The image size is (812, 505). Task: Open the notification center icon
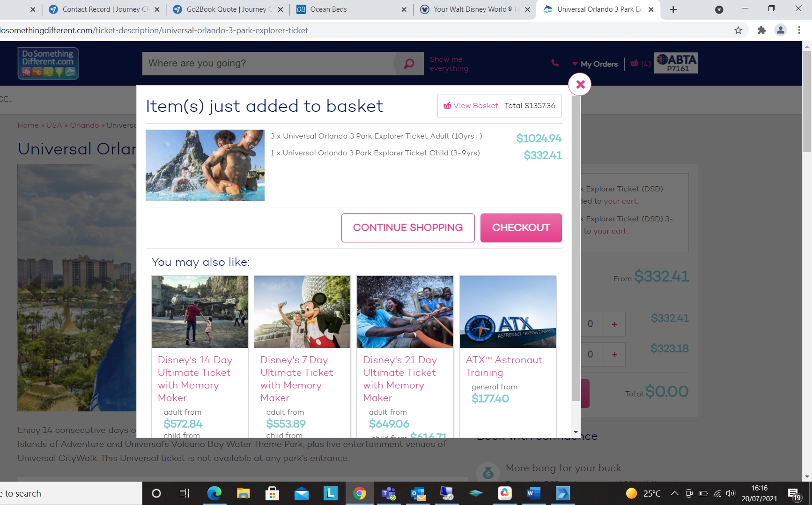(795, 494)
